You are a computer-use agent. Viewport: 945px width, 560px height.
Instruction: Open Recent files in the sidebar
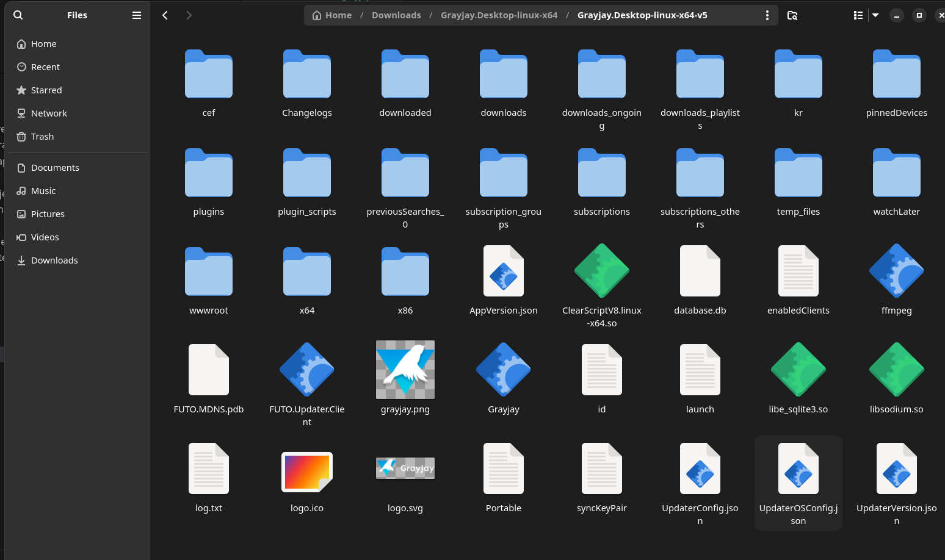coord(78,67)
